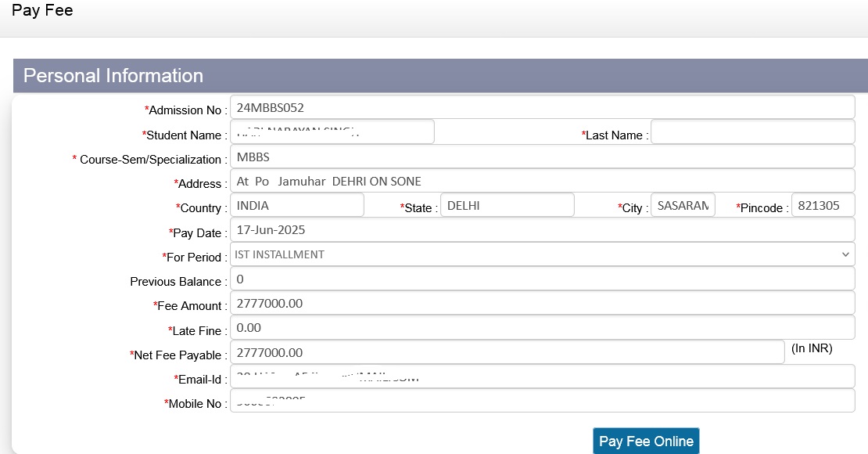868x454 pixels.
Task: Click the Email-Id input field
Action: pyautogui.click(x=542, y=377)
